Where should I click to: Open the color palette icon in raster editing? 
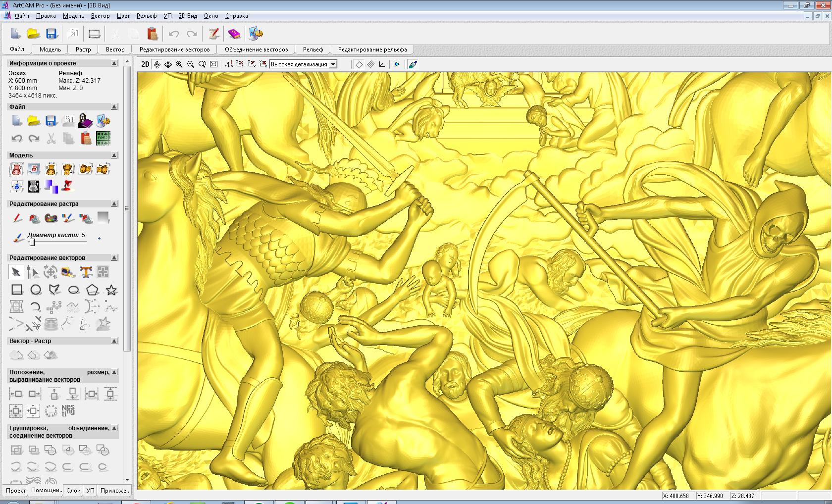coord(52,218)
